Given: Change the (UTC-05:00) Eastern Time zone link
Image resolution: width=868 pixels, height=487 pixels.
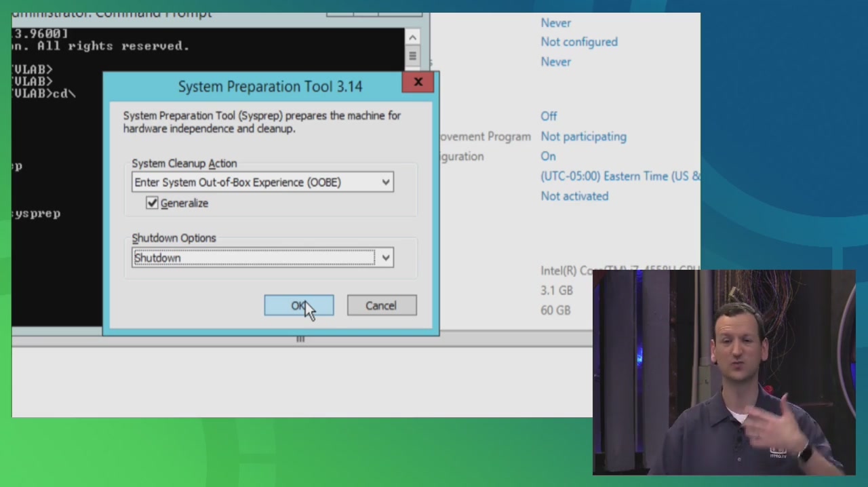Looking at the screenshot, I should (x=620, y=176).
